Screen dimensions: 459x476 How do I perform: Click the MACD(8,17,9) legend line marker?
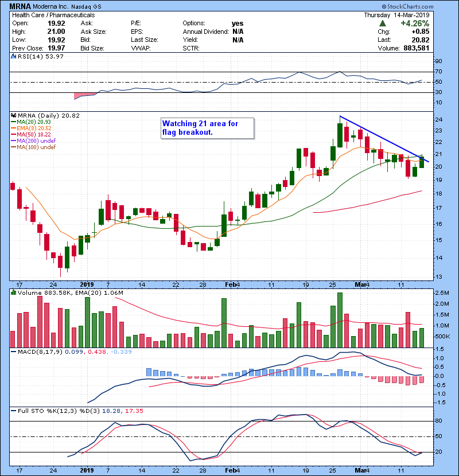pos(13,352)
